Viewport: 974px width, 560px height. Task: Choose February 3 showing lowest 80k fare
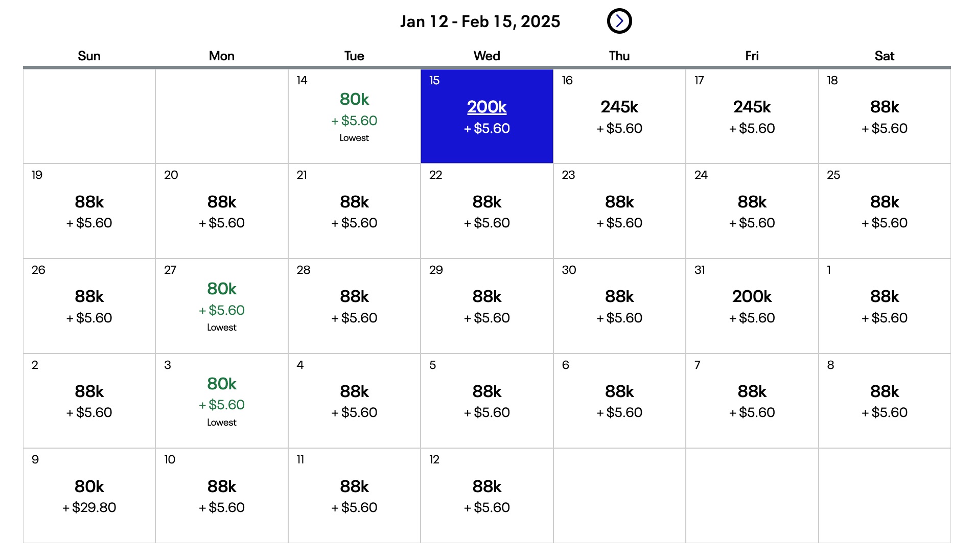[221, 401]
